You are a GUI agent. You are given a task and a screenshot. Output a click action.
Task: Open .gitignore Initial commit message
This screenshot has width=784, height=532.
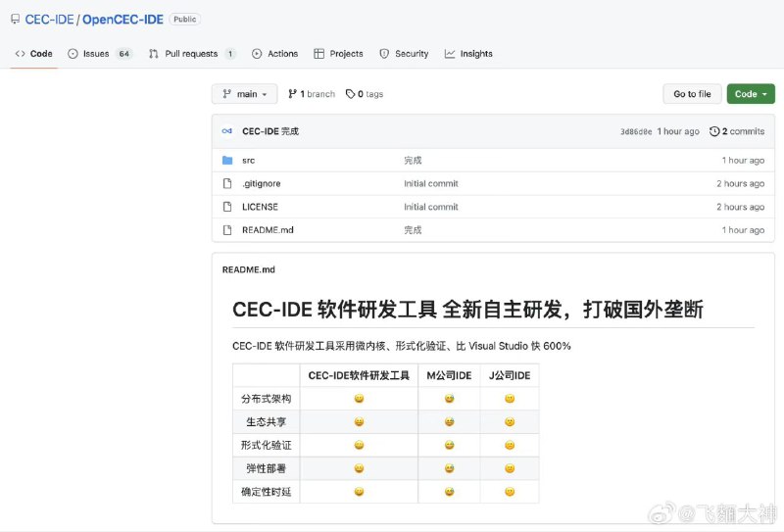point(431,183)
